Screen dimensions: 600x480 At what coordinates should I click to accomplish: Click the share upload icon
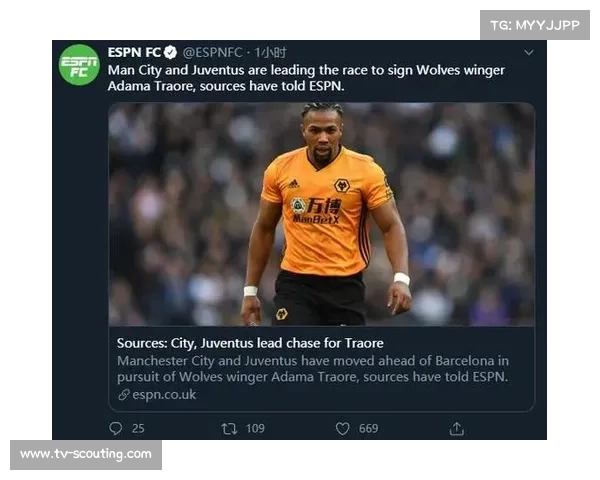pos(457,428)
